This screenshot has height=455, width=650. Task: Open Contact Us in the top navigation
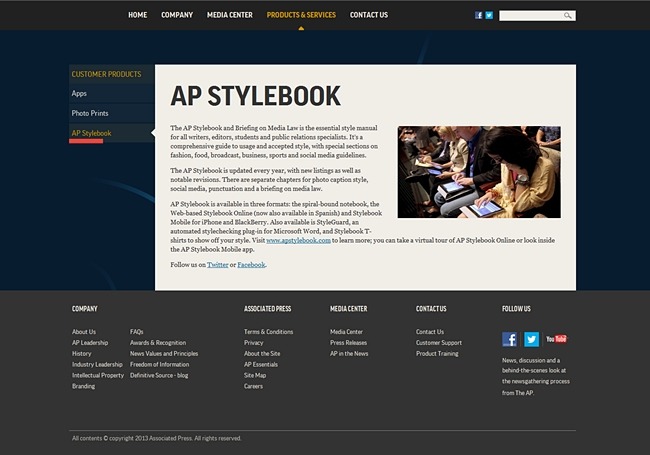pos(369,15)
